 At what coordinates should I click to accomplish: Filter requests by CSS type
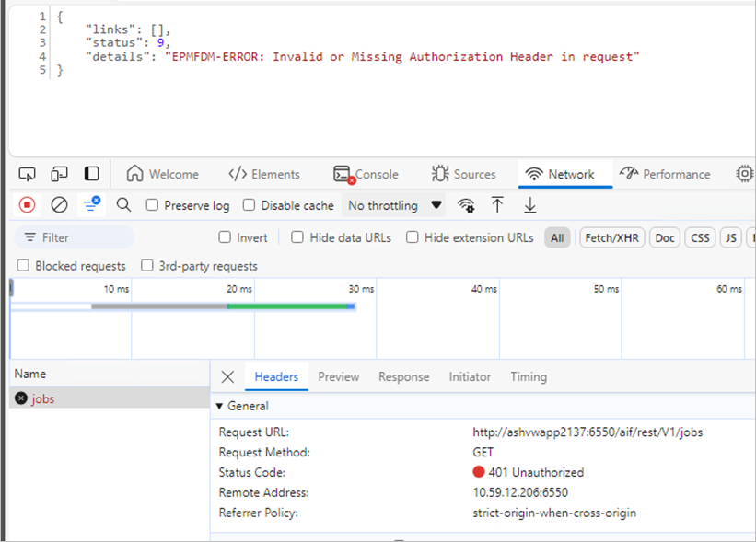pos(700,238)
